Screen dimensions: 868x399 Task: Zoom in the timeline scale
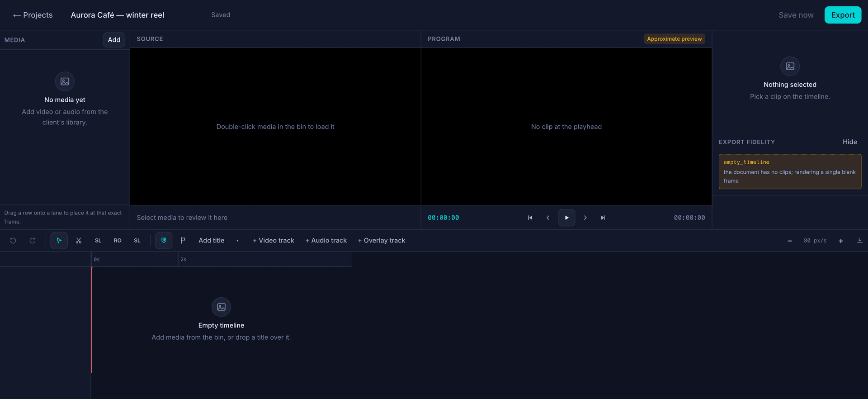click(841, 241)
